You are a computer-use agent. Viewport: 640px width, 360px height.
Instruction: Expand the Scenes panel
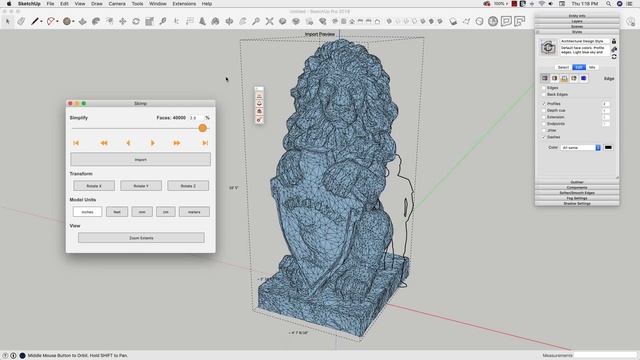tap(577, 27)
